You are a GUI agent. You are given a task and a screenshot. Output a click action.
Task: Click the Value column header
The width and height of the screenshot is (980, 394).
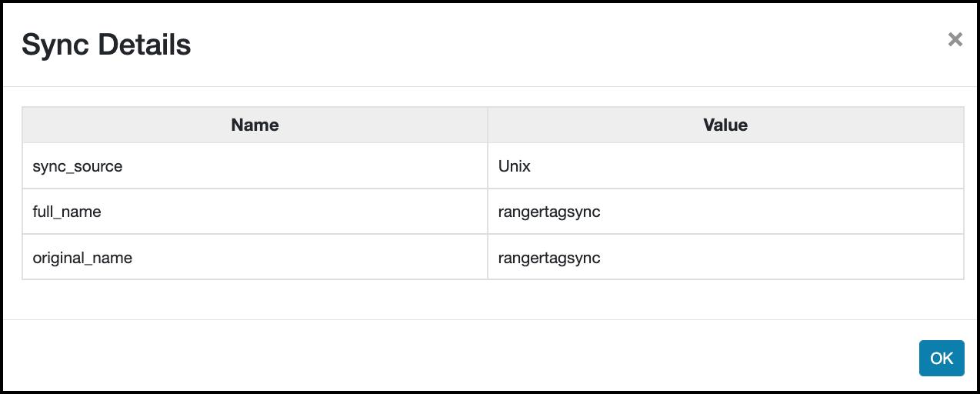coord(725,125)
